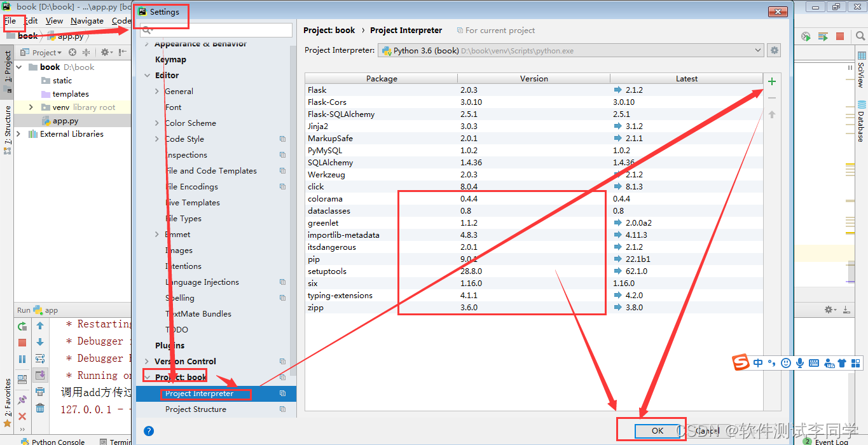Click the green plus to install a package
Image resolution: width=868 pixels, height=445 pixels.
click(772, 81)
